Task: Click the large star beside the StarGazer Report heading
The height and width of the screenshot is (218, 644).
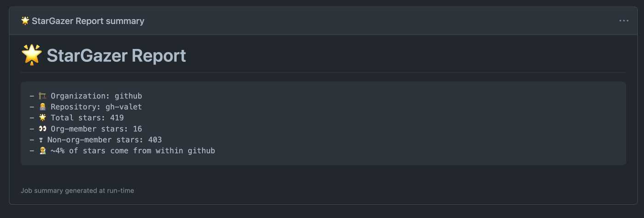Action: click(x=32, y=56)
